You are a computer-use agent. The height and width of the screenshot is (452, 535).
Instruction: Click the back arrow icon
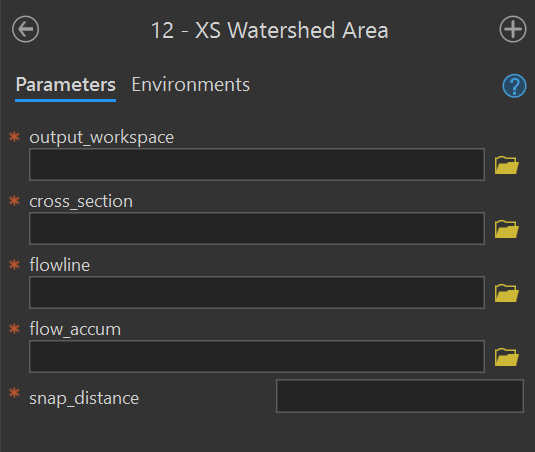26,29
